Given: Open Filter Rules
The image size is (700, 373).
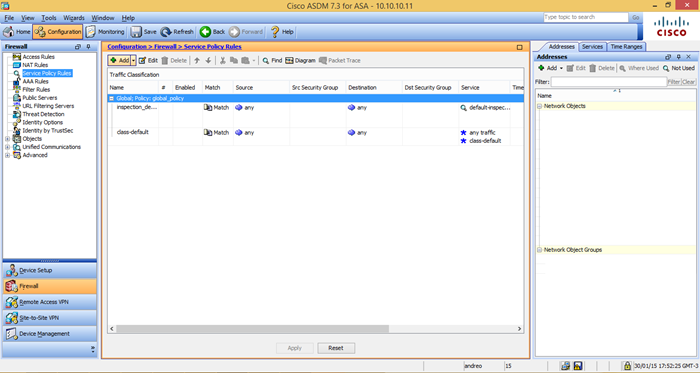Looking at the screenshot, I should (36, 89).
